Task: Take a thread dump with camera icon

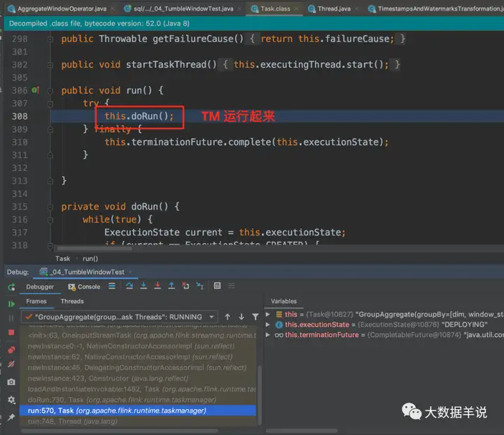Action: 11,382
